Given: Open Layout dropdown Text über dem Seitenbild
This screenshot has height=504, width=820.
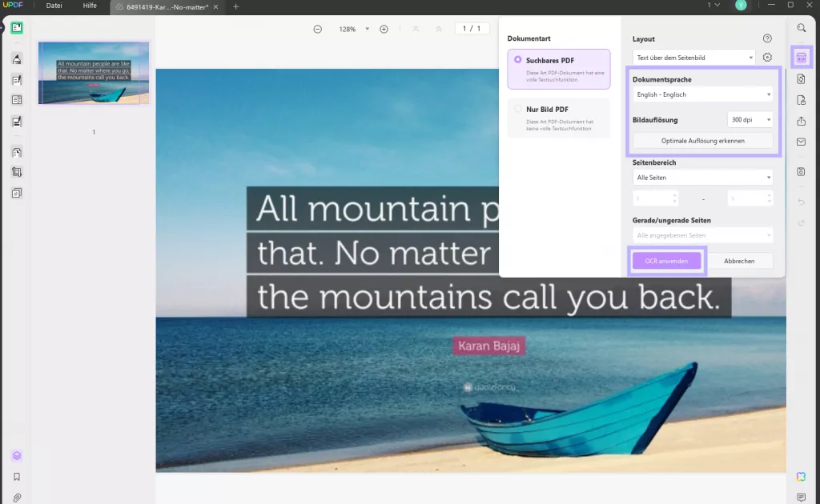Looking at the screenshot, I should pyautogui.click(x=694, y=58).
